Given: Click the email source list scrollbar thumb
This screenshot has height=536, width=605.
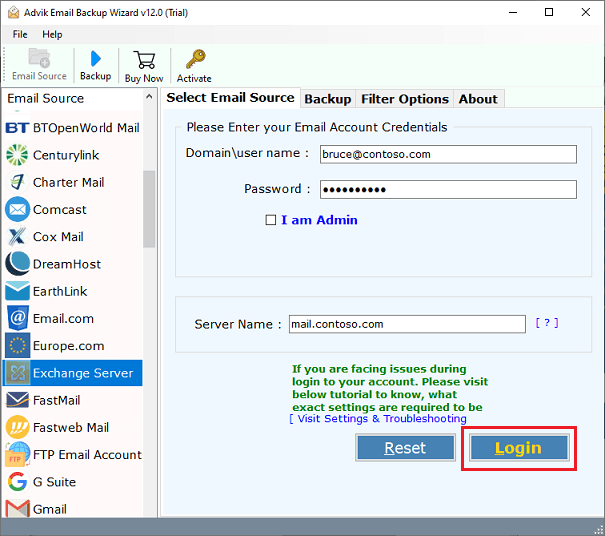Looking at the screenshot, I should coord(149,209).
